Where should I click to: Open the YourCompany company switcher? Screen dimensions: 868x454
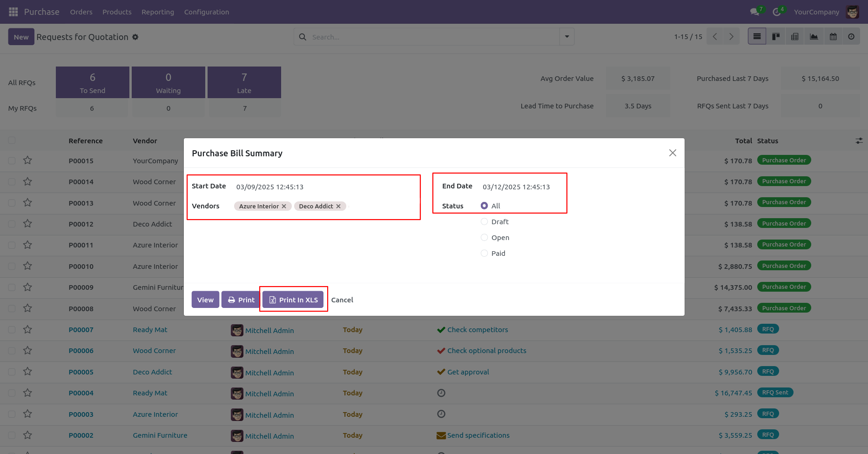coord(816,12)
